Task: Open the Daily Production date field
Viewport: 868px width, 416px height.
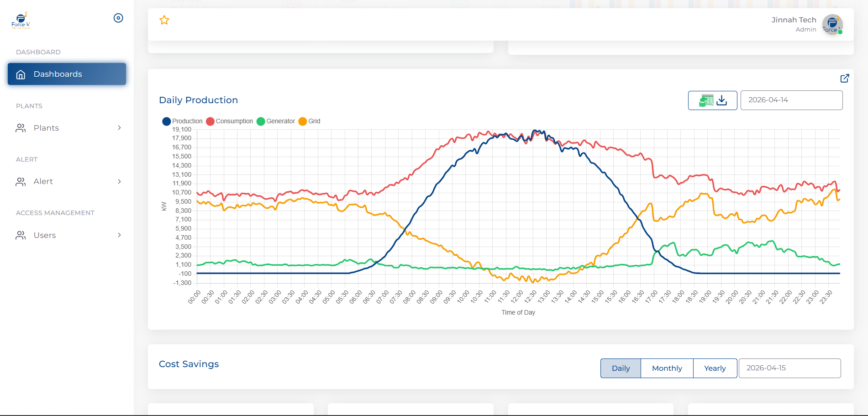Action: point(791,100)
